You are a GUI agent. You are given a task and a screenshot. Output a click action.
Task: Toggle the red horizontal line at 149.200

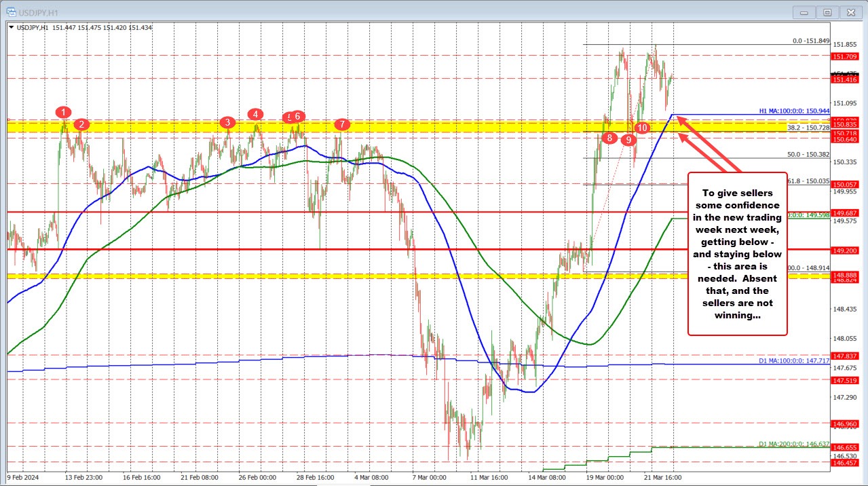pyautogui.click(x=339, y=250)
